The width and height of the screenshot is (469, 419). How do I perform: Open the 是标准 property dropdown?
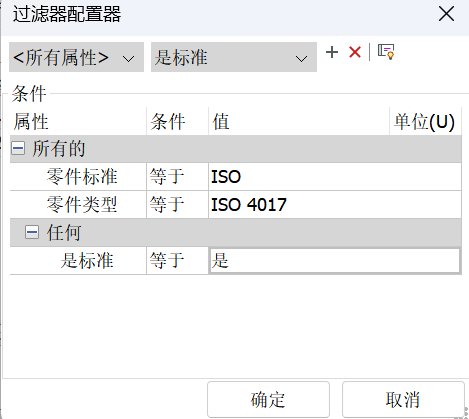(234, 57)
